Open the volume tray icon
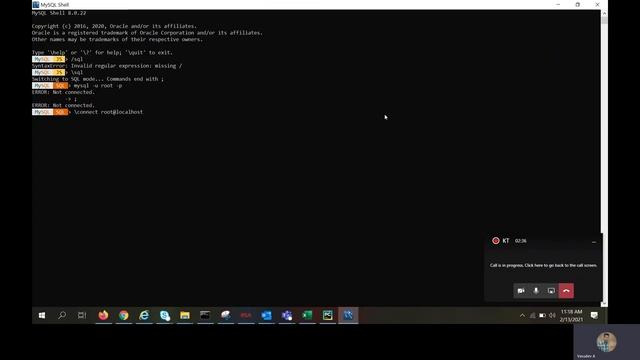This screenshot has width=640, height=360. tap(552, 315)
